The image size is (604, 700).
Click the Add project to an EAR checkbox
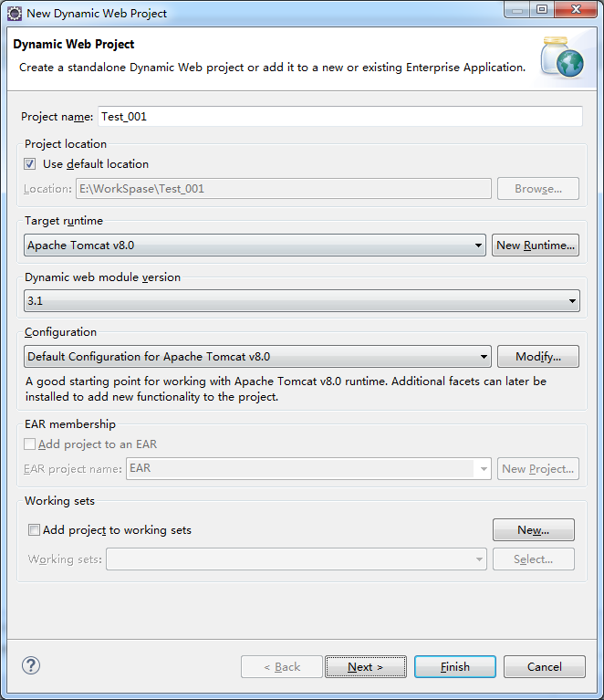29,444
